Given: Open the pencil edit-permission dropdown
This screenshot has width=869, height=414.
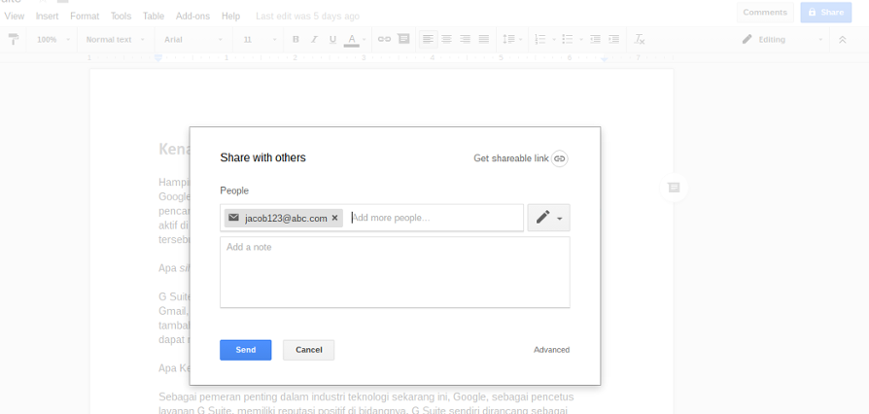Looking at the screenshot, I should coord(549,217).
